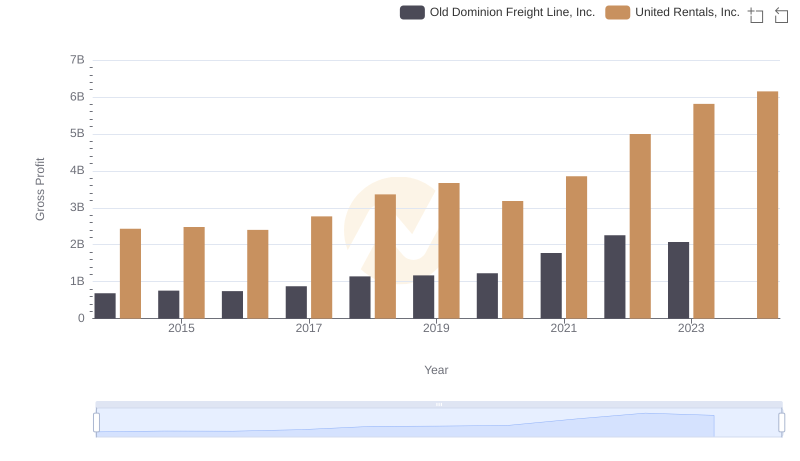Click Old Dominion dark legend swatch
This screenshot has width=800, height=461.
click(412, 12)
